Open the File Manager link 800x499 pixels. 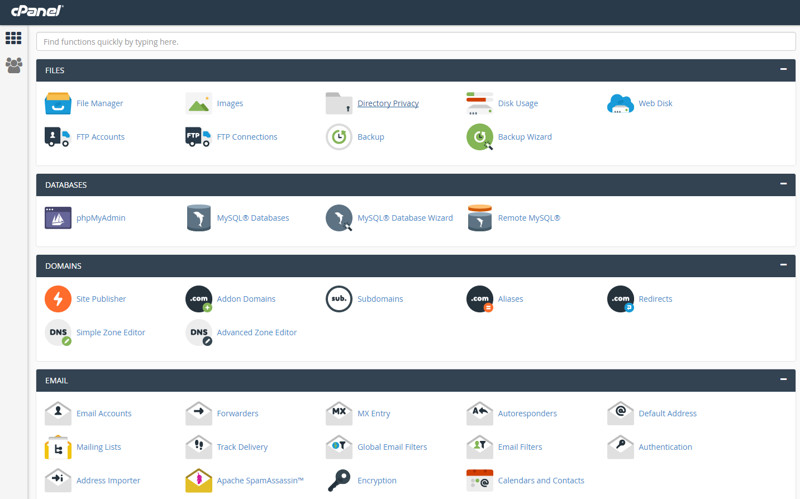coord(99,103)
